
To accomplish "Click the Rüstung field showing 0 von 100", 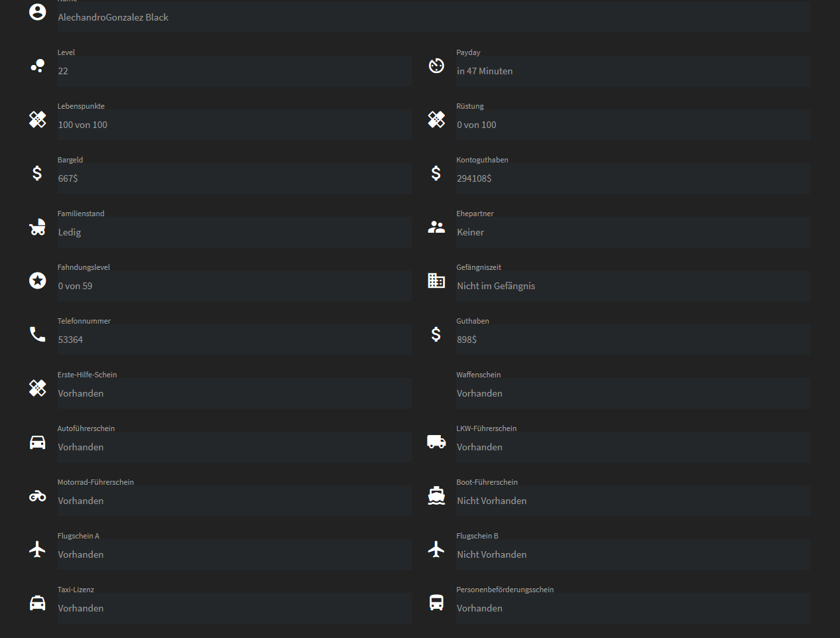I will [632, 125].
